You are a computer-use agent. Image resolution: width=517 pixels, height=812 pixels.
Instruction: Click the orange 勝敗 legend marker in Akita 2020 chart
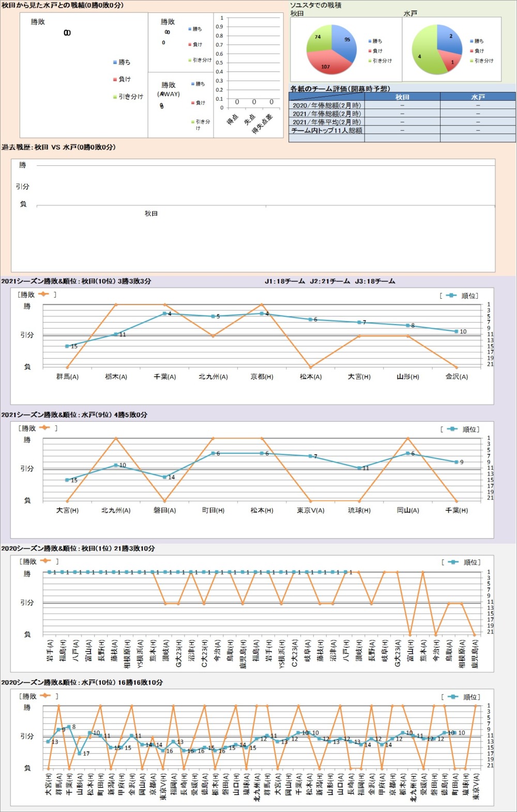[x=45, y=561]
